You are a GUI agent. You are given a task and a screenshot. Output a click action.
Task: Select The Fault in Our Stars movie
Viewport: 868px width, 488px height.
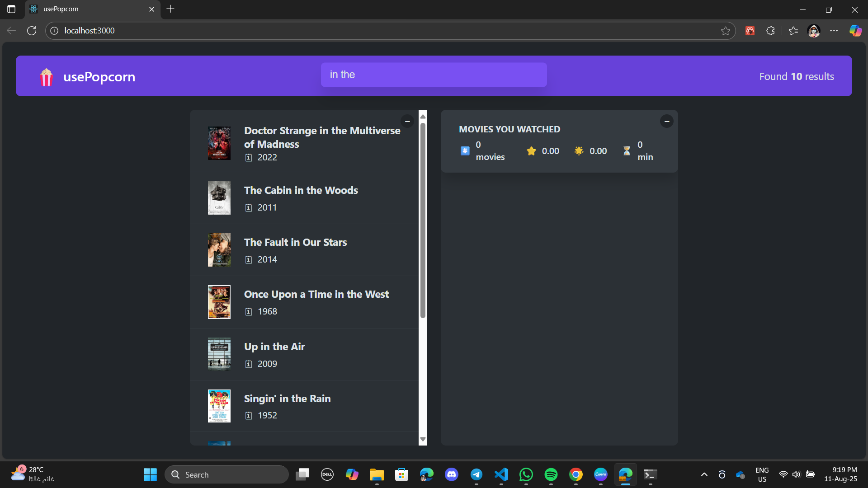[295, 243]
